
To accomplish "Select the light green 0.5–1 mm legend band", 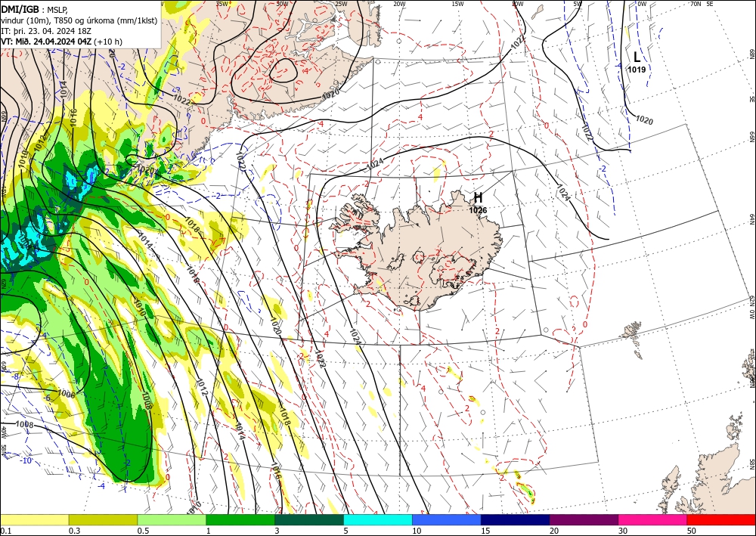I will point(172,519).
